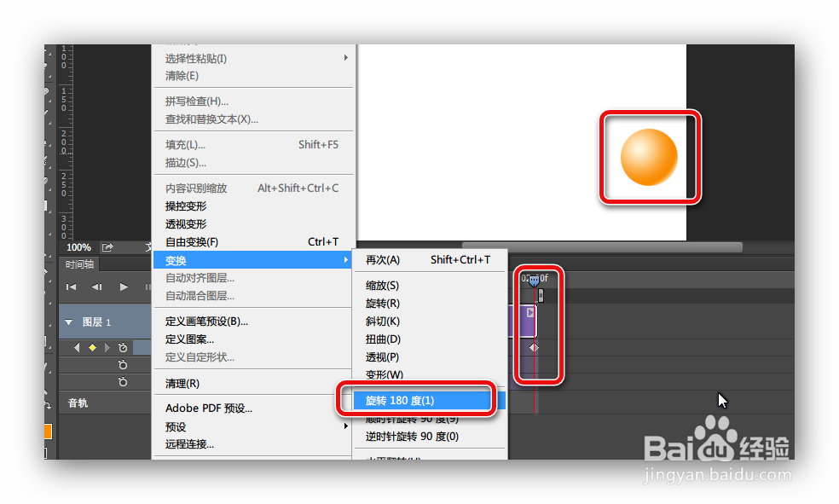The image size is (839, 504).
Task: Expand the 变换 submenu arrow
Action: pos(345,260)
